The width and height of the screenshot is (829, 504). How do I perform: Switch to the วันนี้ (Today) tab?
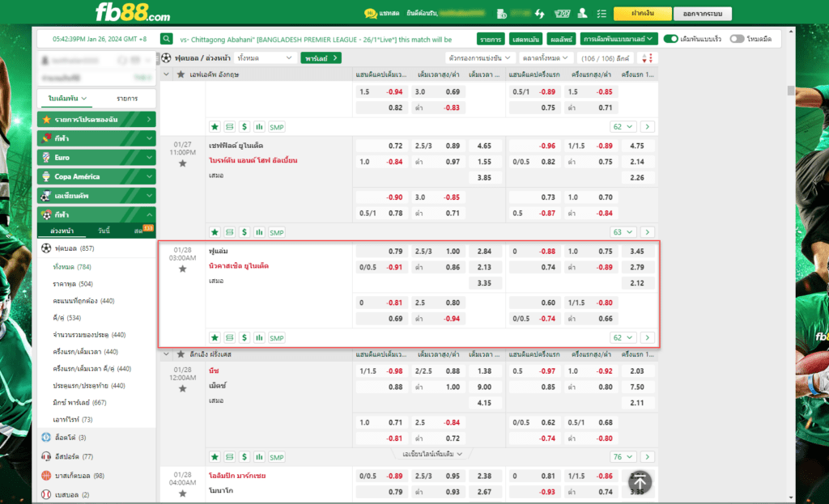click(104, 231)
